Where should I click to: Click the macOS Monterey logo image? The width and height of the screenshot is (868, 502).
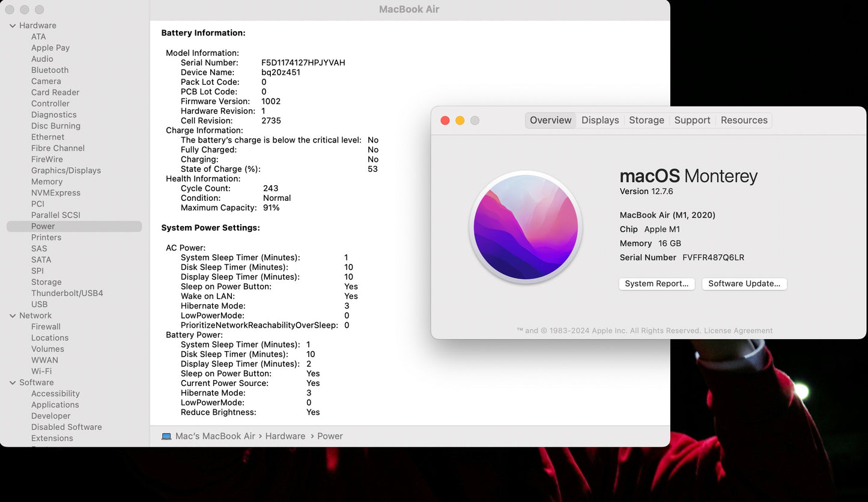(x=526, y=227)
